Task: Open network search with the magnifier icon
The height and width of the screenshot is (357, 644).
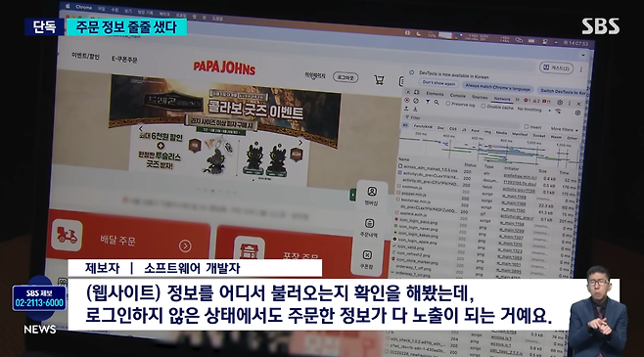Action: tap(437, 102)
